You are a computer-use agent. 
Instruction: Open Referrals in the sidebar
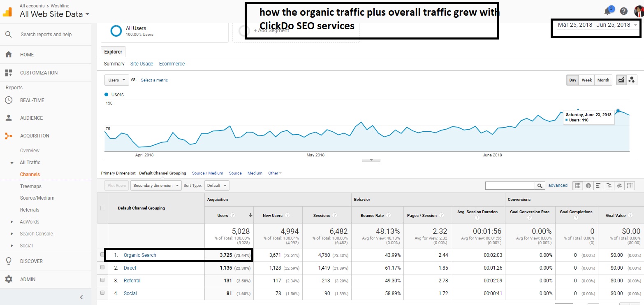click(x=30, y=210)
